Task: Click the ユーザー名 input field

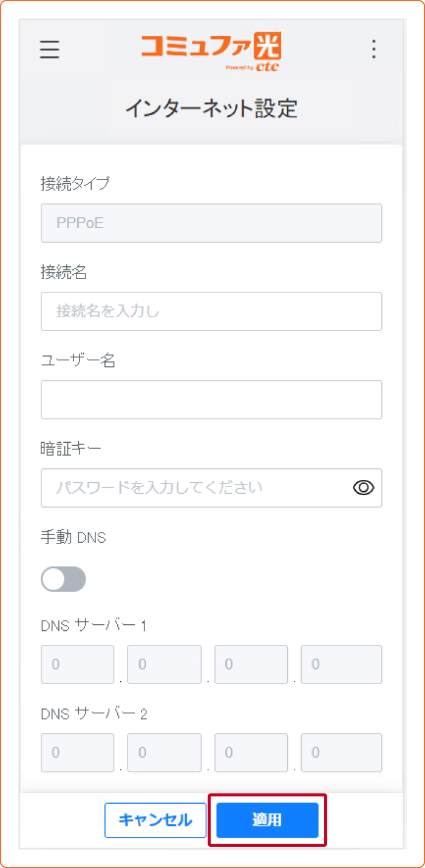Action: click(x=211, y=399)
